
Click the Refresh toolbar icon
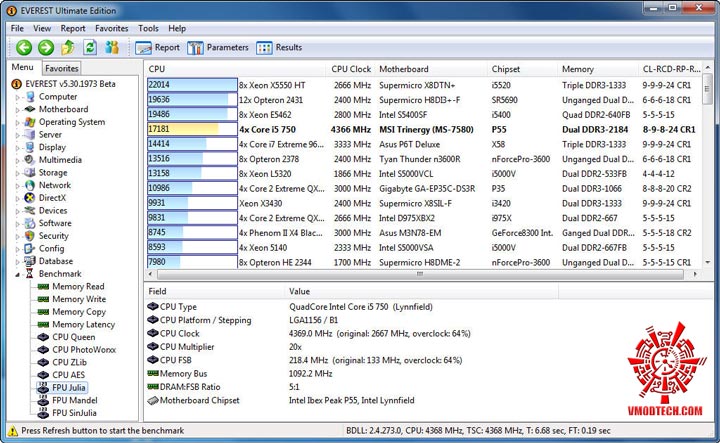click(x=90, y=47)
